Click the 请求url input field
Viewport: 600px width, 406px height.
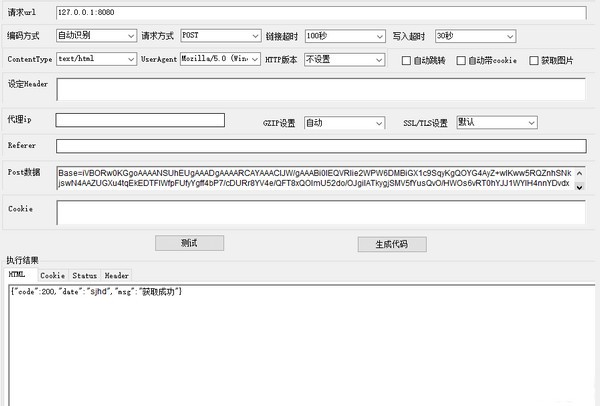(320, 13)
